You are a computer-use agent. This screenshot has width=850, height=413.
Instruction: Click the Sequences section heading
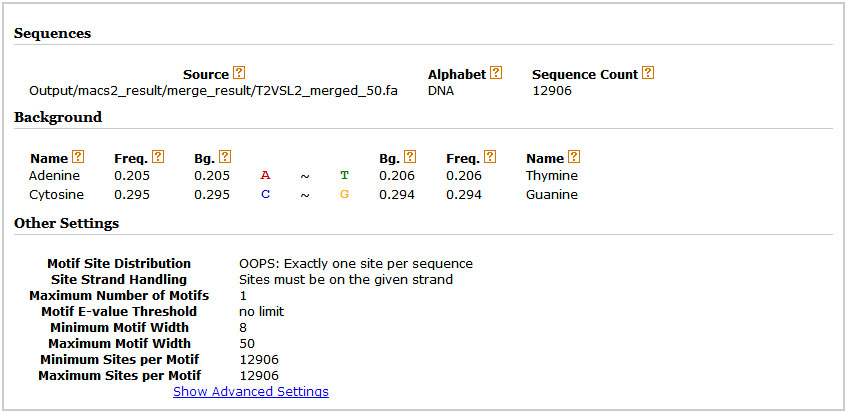point(52,33)
